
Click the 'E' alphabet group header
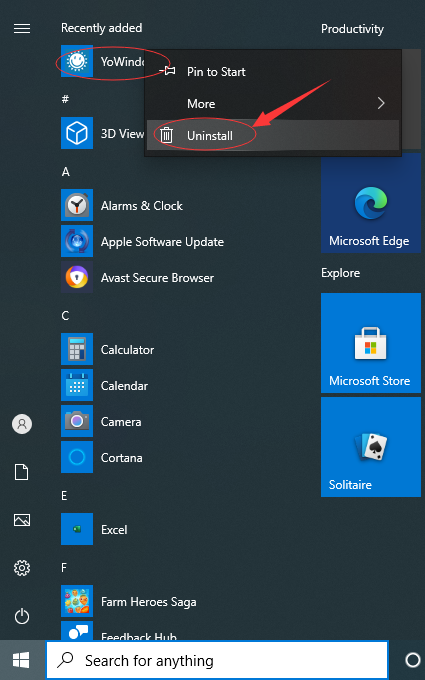tap(64, 496)
